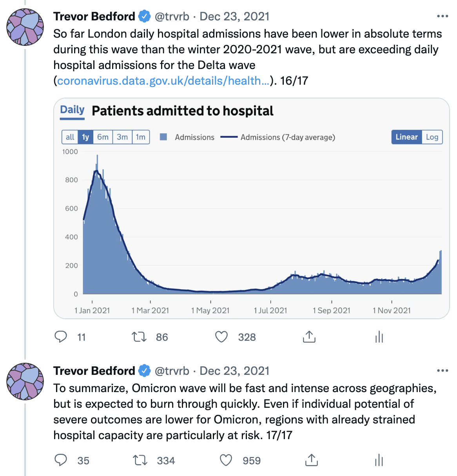Image resolution: width=457 pixels, height=476 pixels.
Task: Reply to the 16/17 hospital admissions tweet
Action: pyautogui.click(x=61, y=337)
